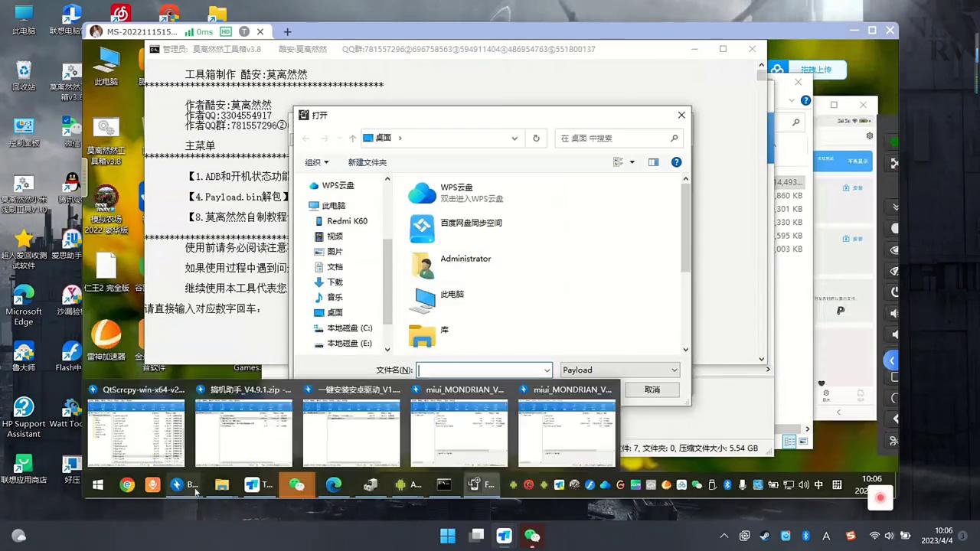Click the help question mark icon in the Open dialog
This screenshot has height=551, width=980.
[676, 162]
